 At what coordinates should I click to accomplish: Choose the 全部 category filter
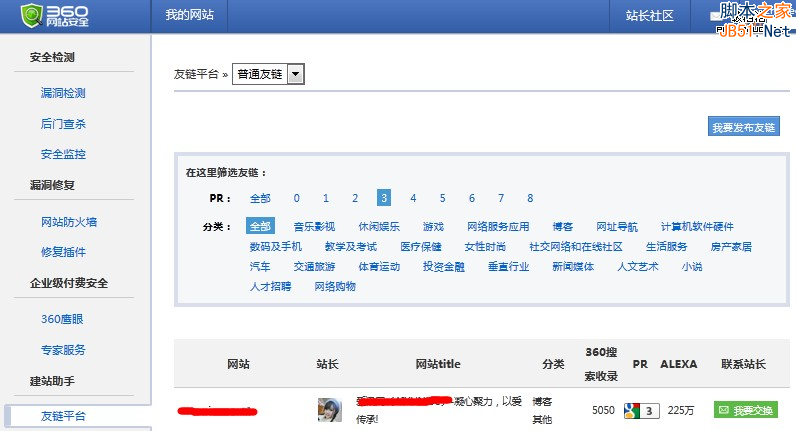pyautogui.click(x=260, y=227)
